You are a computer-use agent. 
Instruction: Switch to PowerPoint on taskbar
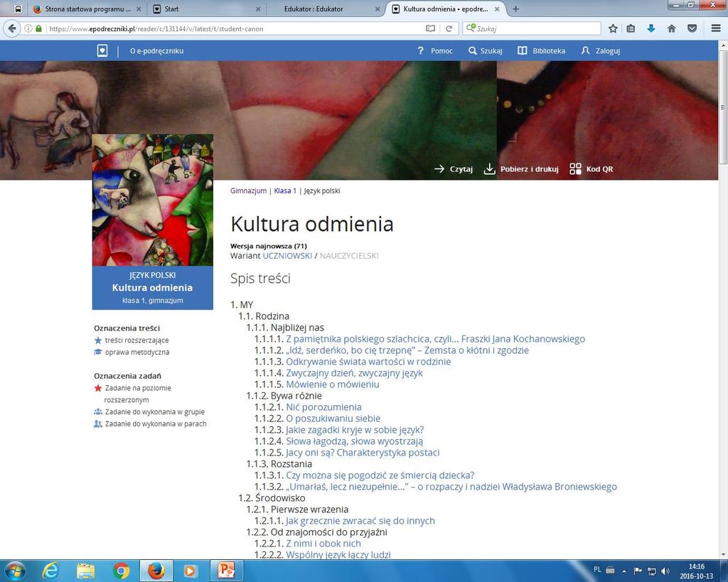coord(225,571)
